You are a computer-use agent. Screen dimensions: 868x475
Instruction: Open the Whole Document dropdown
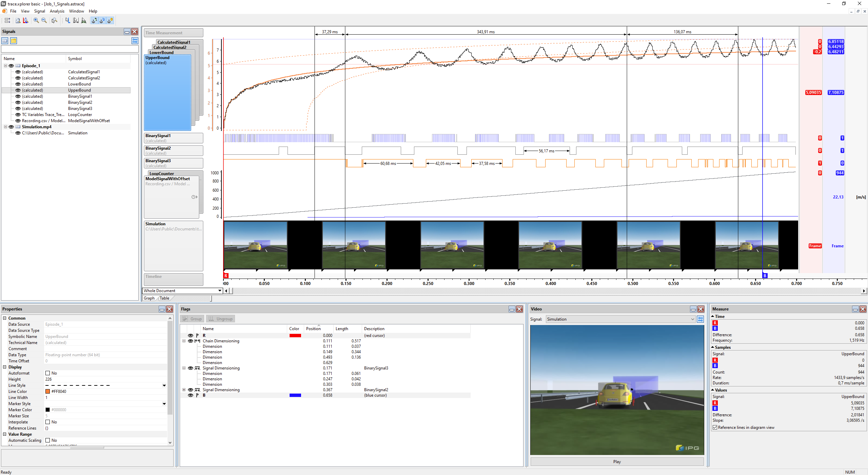(220, 291)
